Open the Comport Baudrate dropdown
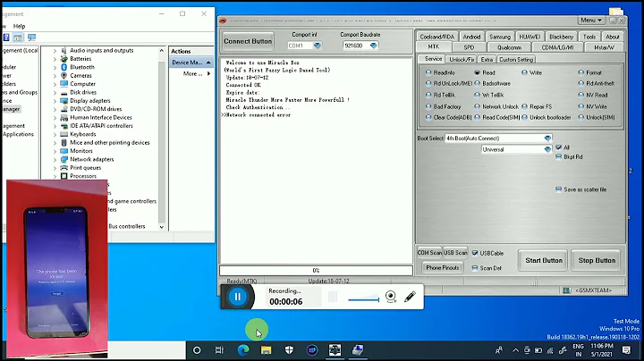 tap(373, 46)
